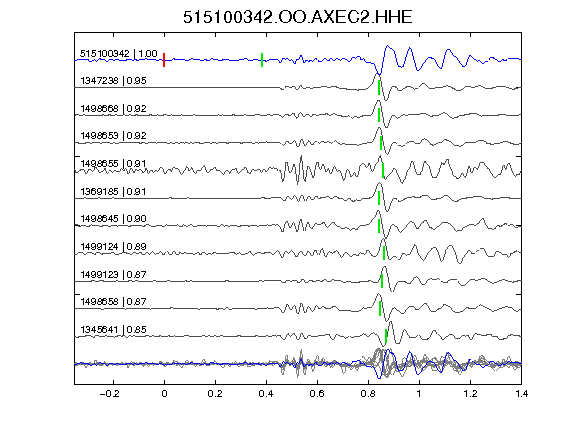Click the label 1345641 | 0.85

click(x=113, y=330)
